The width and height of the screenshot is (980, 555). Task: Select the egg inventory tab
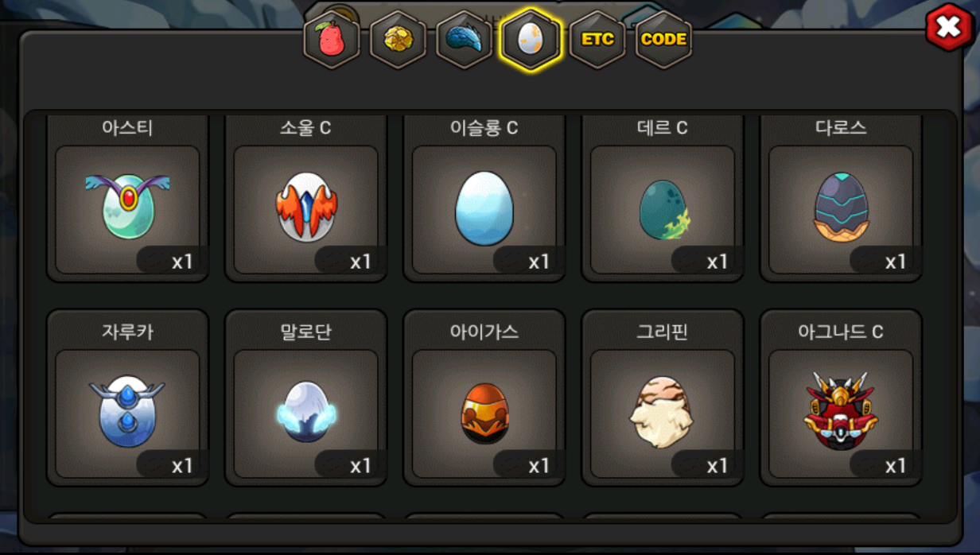pos(531,39)
